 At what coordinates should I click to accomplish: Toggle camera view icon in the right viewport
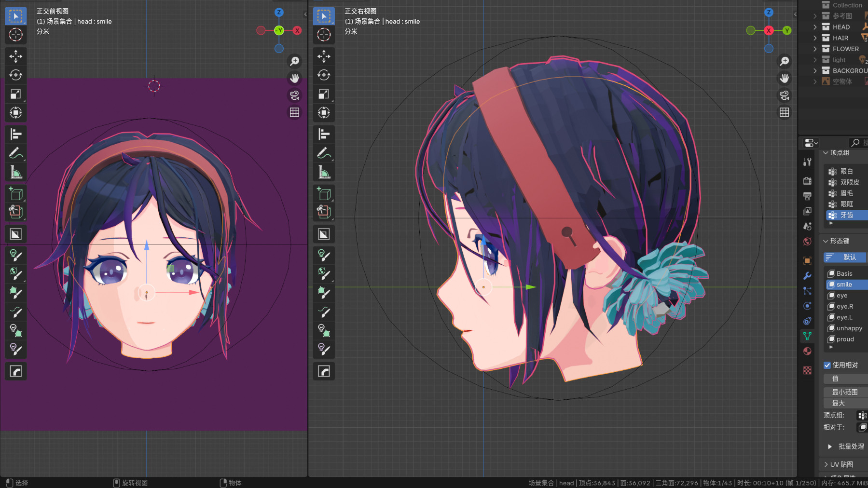click(785, 95)
